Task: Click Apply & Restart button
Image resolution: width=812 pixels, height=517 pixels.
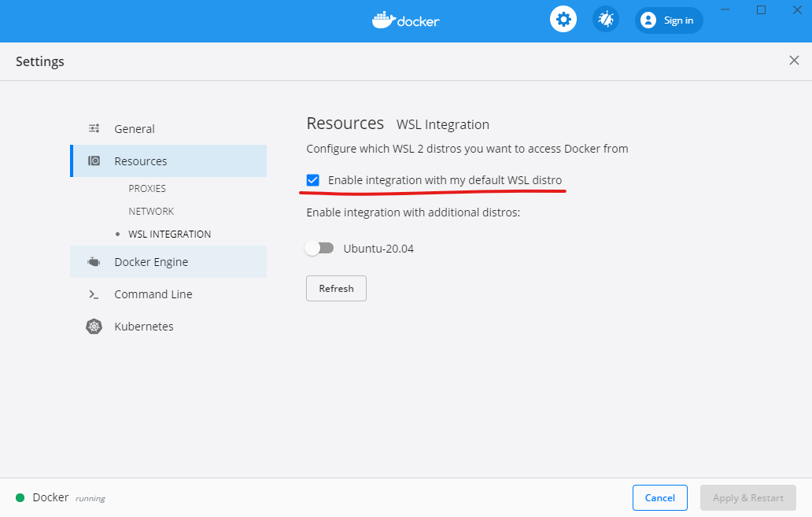Action: (x=747, y=498)
